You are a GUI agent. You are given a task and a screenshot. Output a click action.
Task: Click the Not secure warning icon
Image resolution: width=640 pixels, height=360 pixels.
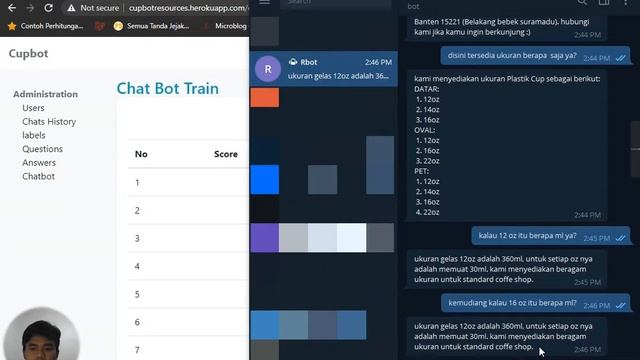tap(71, 8)
